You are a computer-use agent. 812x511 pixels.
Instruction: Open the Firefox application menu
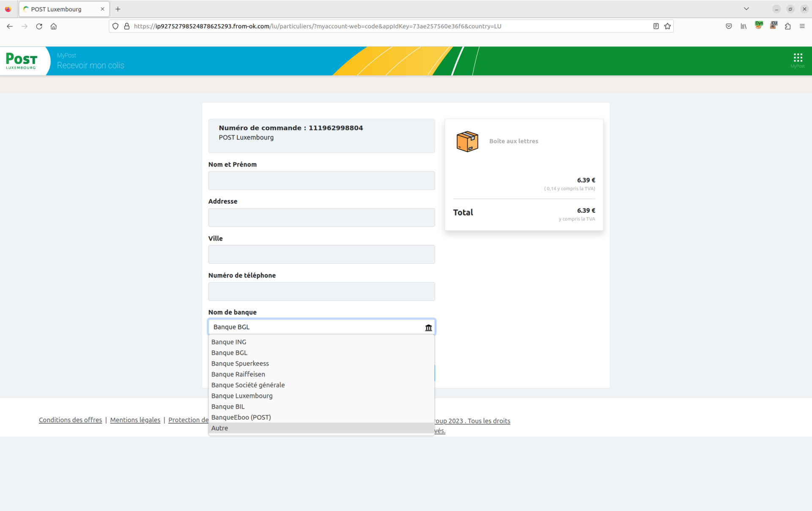pyautogui.click(x=802, y=26)
